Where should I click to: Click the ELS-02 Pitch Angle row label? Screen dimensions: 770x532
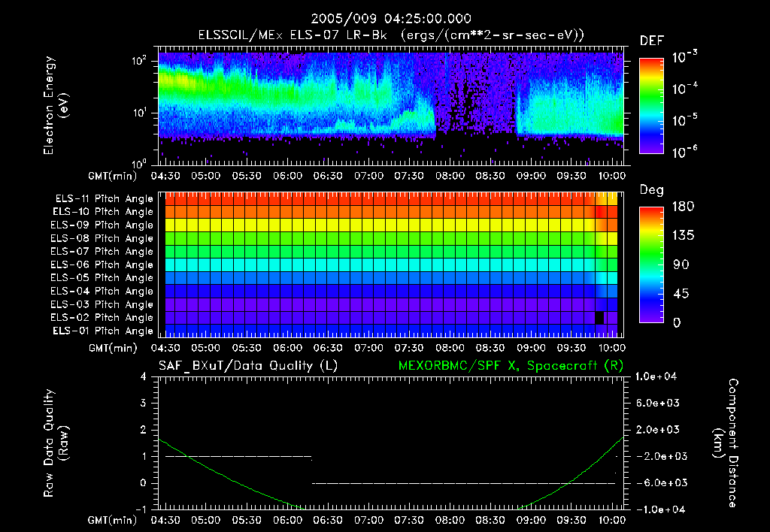102,318
